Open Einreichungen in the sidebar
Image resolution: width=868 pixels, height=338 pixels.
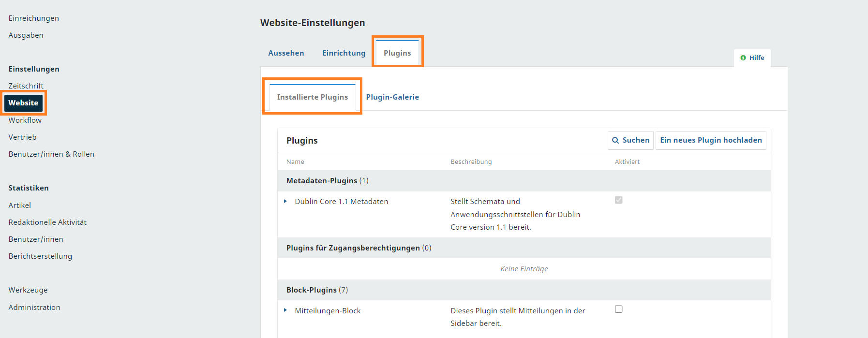[x=33, y=18]
